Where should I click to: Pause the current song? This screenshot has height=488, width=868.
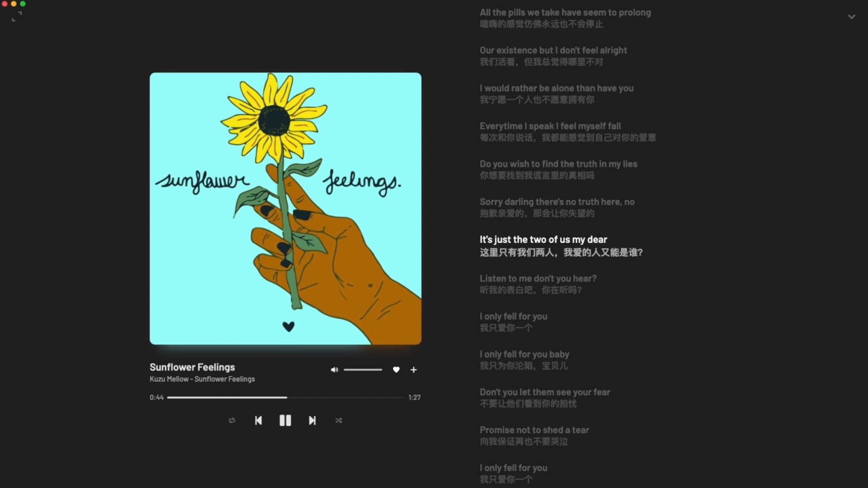[x=285, y=421]
